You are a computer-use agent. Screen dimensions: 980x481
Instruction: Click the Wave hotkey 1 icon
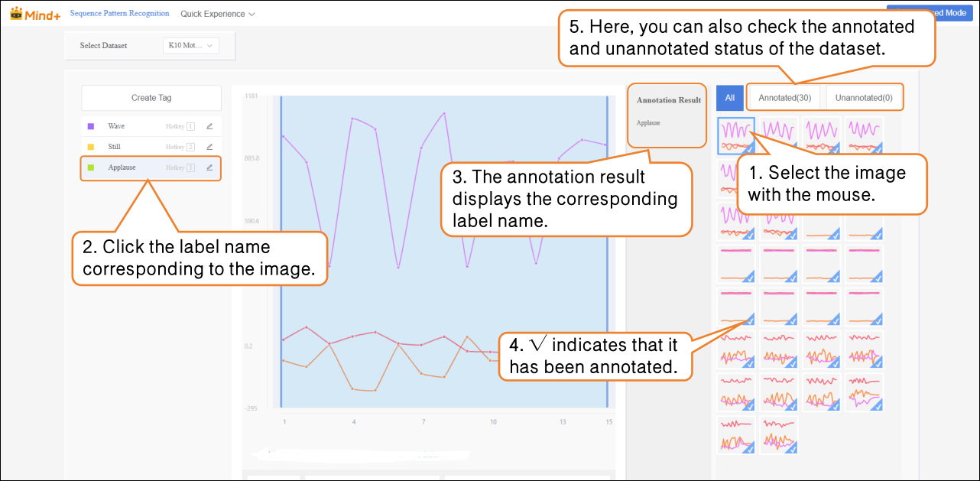coord(190,126)
